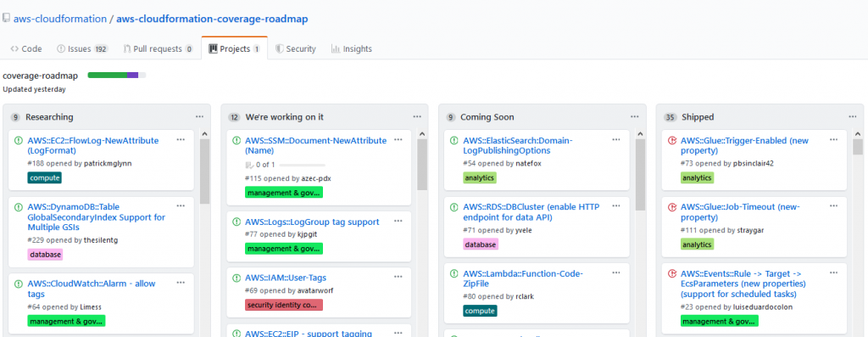Screen dimensions: 868x337
Task: Click open-issue icon on Lambda Function card
Action: pyautogui.click(x=454, y=274)
